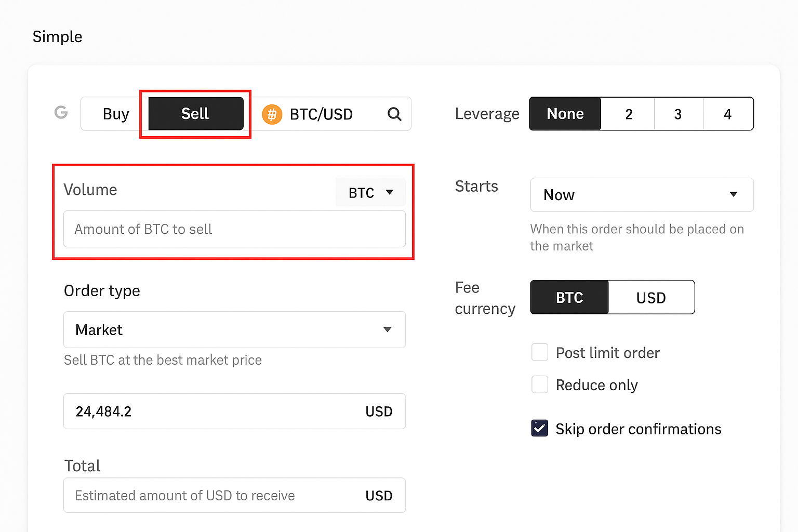The image size is (798, 532).
Task: Click the Volume amount input field
Action: tap(234, 229)
